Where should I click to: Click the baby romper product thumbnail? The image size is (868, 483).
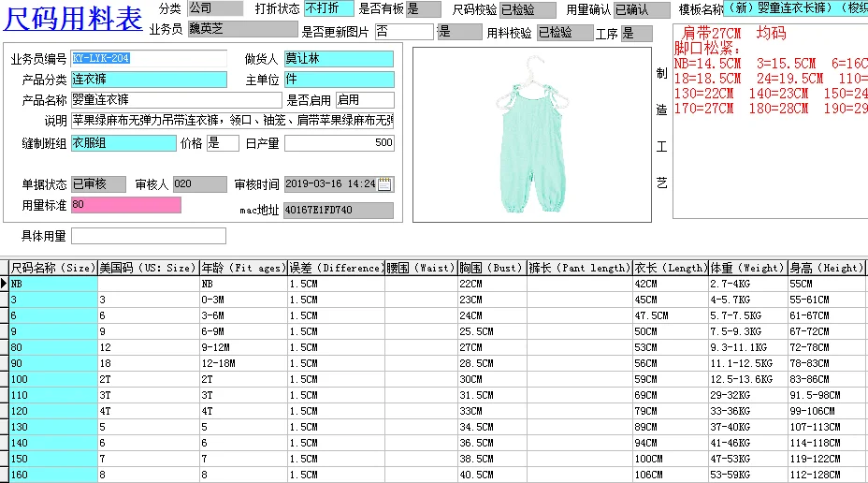coord(531,135)
